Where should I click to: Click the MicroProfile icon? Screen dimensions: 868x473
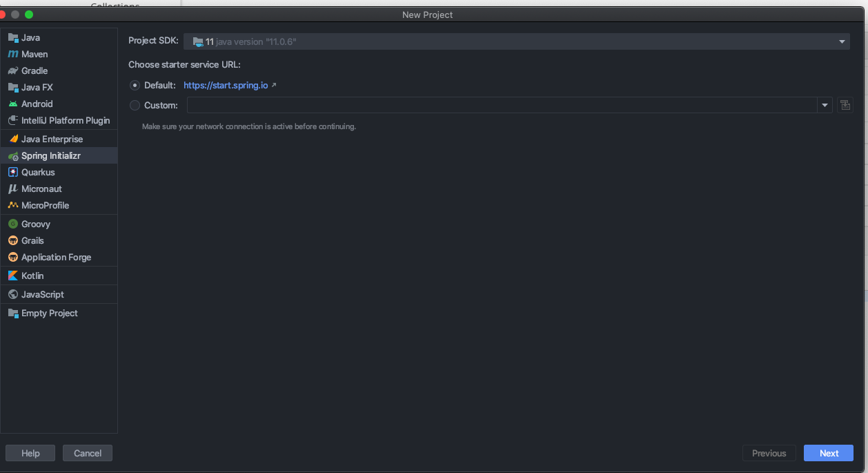(x=13, y=205)
